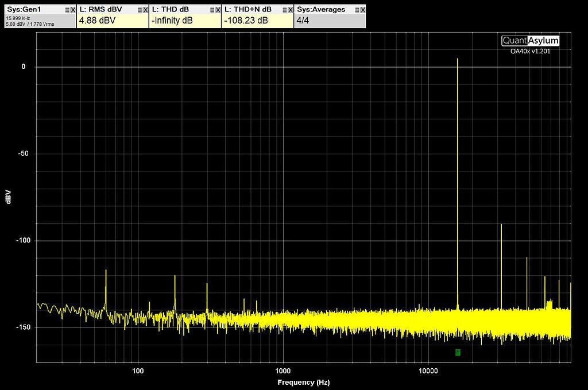Click the 15.999 kHz generator frequency text

point(17,19)
